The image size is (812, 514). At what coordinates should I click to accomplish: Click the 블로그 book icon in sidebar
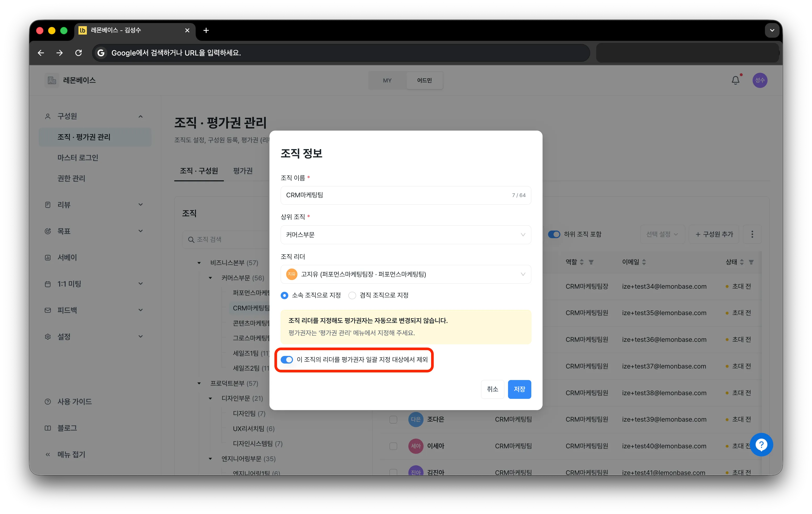coord(48,428)
